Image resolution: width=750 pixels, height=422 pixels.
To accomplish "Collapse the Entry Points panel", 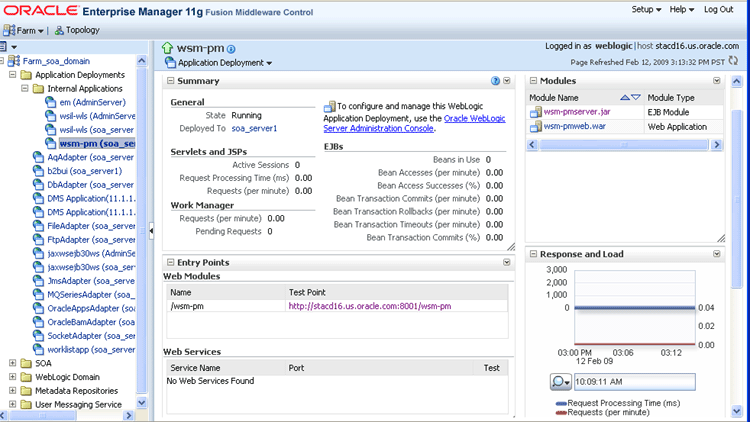I will (170, 262).
